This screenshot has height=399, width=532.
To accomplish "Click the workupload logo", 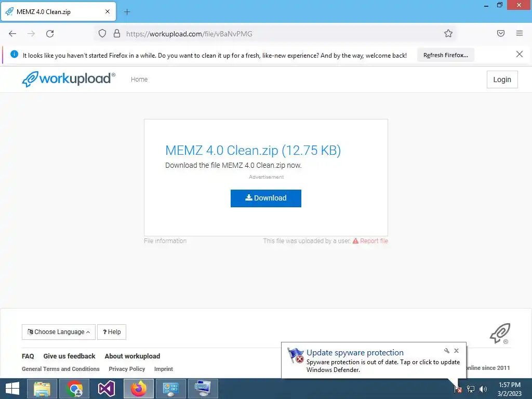I will point(69,79).
